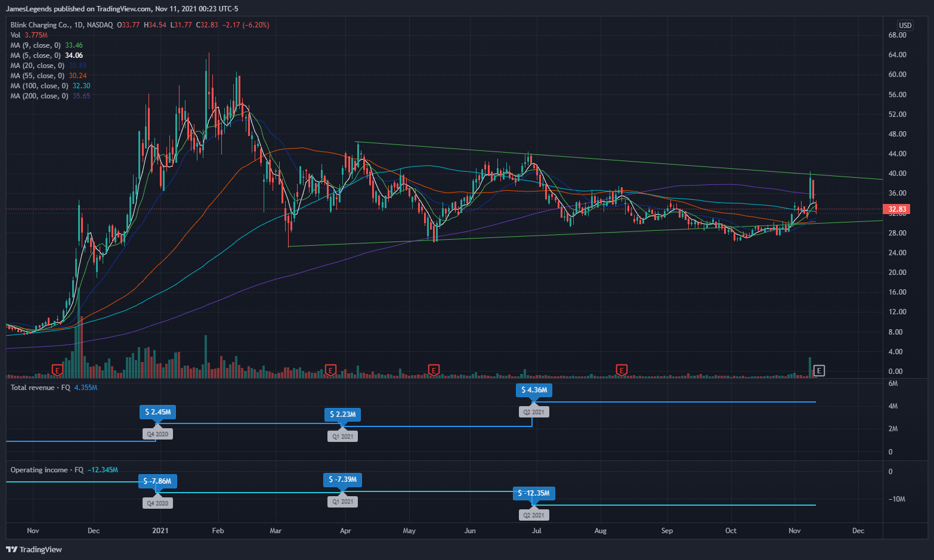
Task: Click the Sep label on time axis
Action: click(667, 531)
